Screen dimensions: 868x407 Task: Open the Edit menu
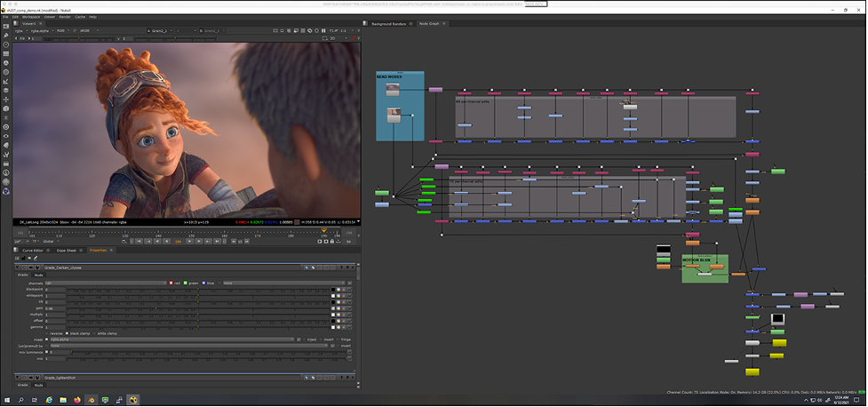pyautogui.click(x=15, y=17)
